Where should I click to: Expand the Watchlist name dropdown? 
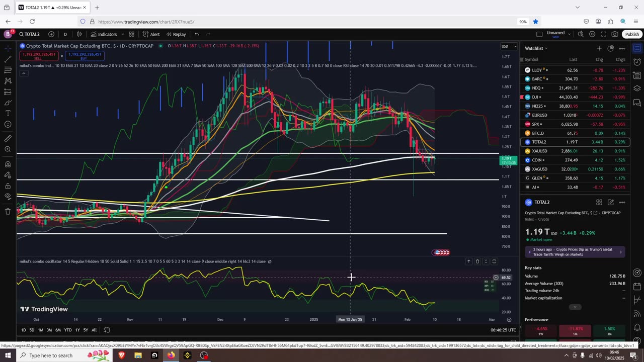536,48
